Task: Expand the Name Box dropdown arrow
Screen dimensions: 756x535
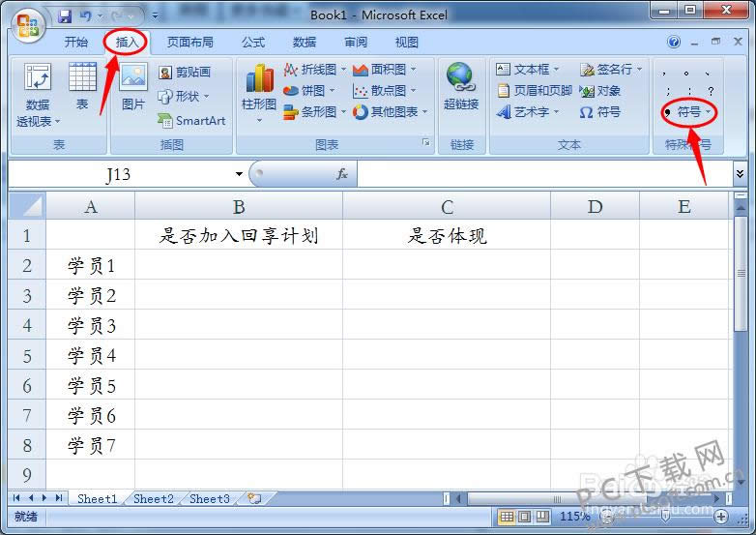Action: click(x=239, y=174)
